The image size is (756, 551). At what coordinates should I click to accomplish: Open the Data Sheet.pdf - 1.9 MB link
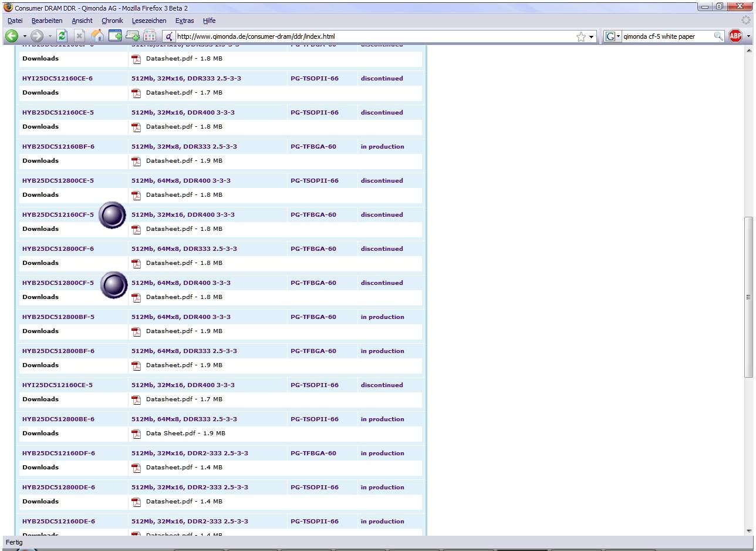[x=185, y=434]
